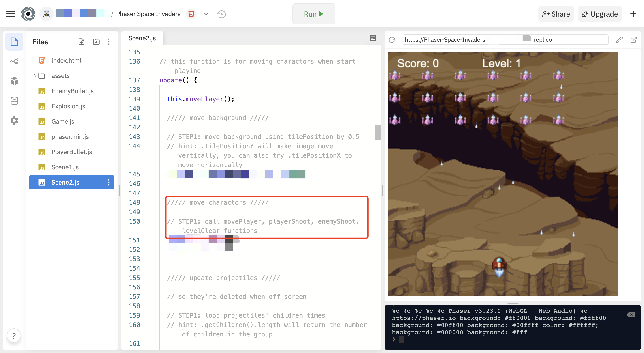Image resolution: width=644 pixels, height=353 pixels.
Task: Click the editor vertical scrollbar thumb
Action: [x=378, y=132]
